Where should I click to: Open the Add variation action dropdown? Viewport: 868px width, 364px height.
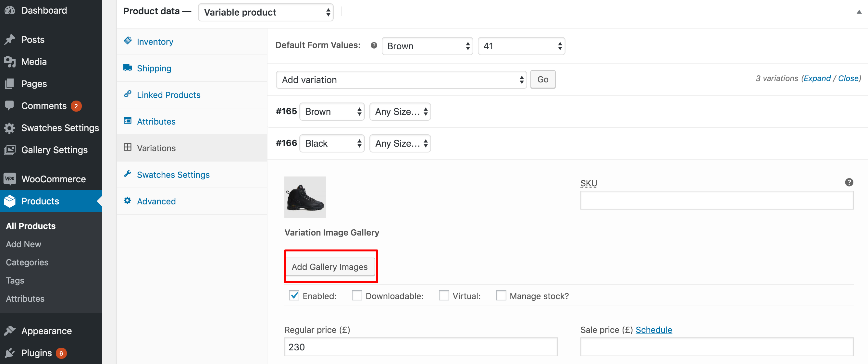(x=401, y=80)
